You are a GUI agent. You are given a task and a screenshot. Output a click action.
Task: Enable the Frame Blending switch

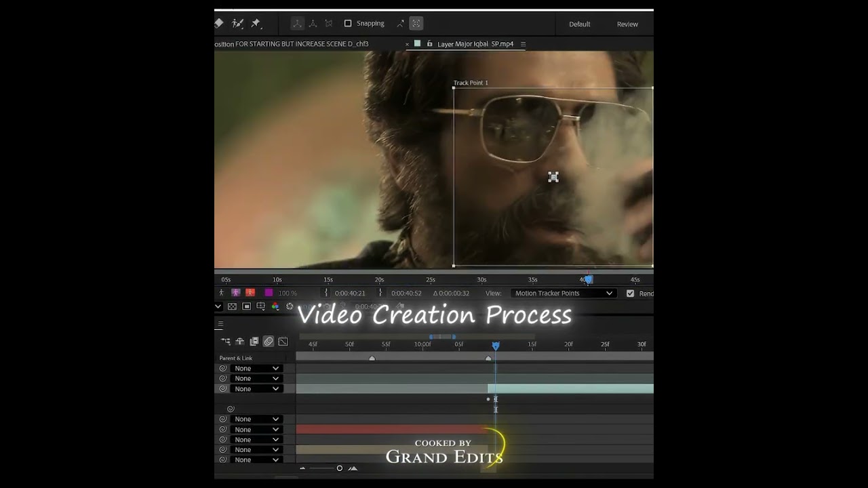[x=254, y=342]
